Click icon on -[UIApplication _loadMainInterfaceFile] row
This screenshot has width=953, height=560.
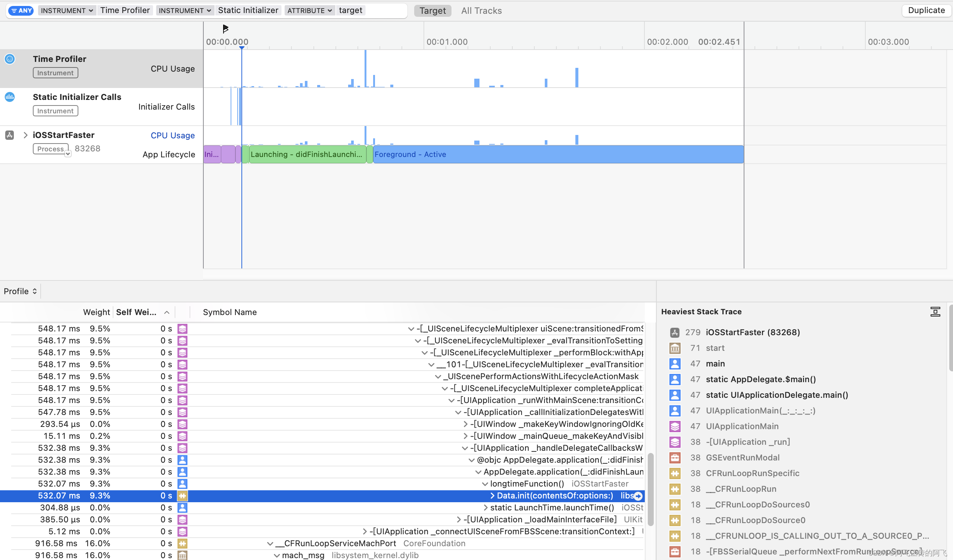click(x=182, y=520)
